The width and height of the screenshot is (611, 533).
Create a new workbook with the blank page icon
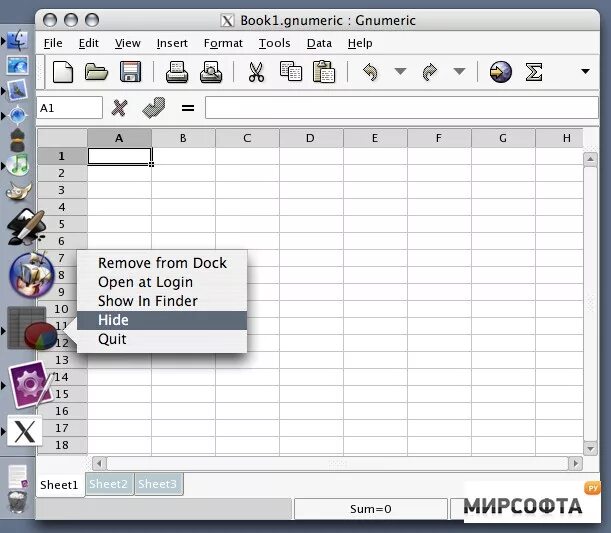63,72
